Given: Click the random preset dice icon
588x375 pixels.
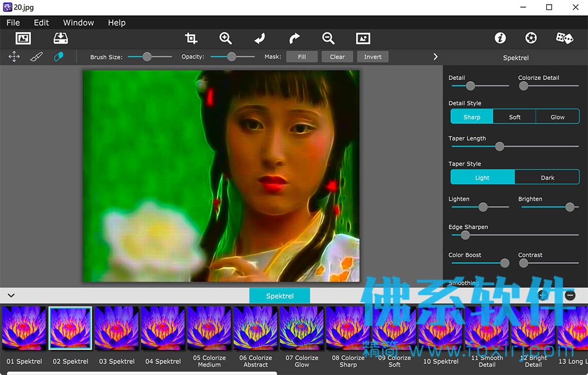Looking at the screenshot, I should (x=564, y=38).
